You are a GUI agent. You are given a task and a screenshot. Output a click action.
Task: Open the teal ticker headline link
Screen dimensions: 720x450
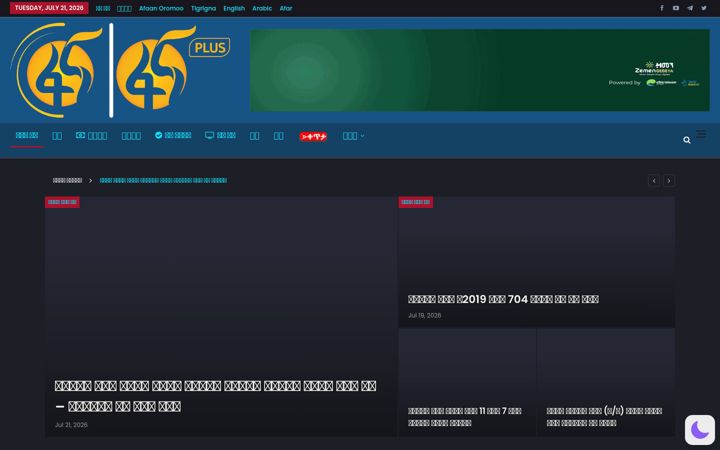[x=163, y=180]
